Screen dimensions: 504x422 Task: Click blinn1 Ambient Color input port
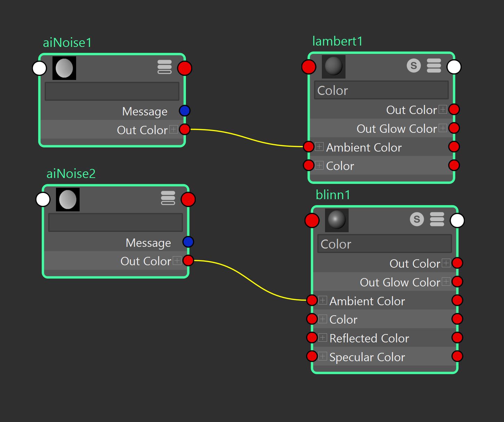[312, 300]
